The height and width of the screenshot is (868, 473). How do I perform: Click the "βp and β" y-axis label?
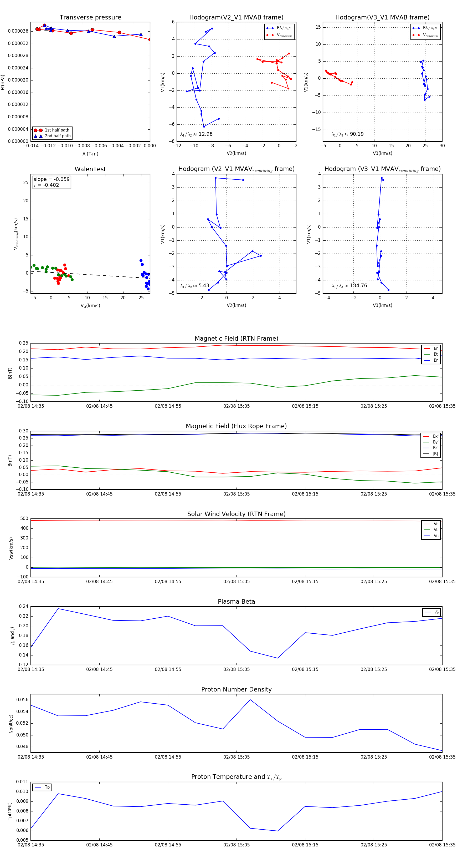12,636
